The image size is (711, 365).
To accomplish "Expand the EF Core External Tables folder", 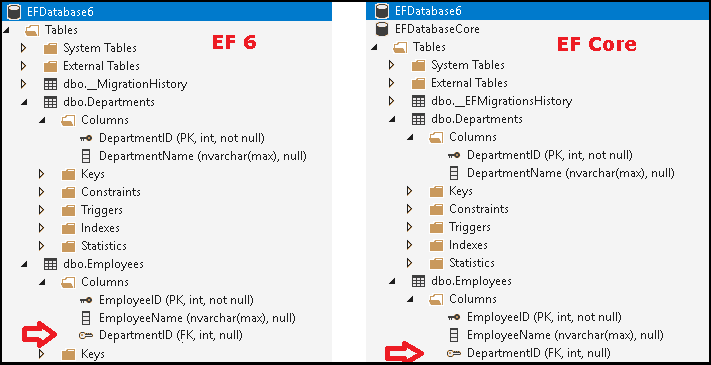I will [391, 83].
